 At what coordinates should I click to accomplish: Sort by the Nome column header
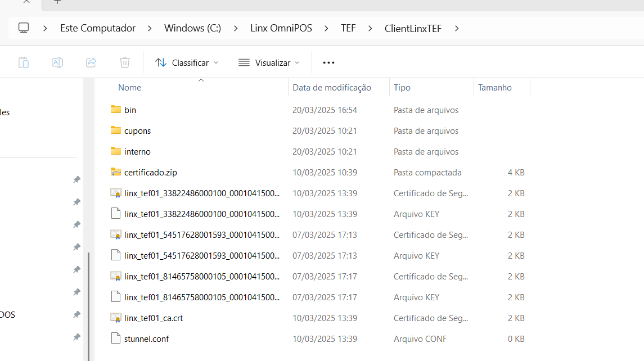tap(130, 88)
